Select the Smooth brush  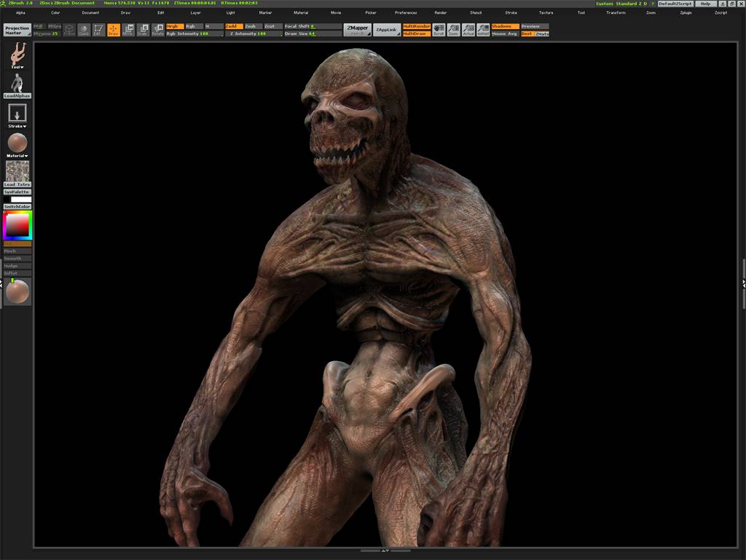(x=17, y=258)
